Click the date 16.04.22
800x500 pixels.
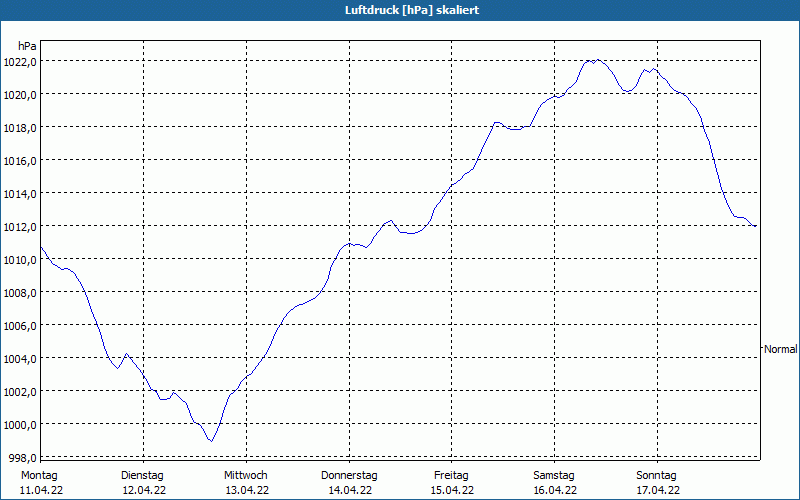click(x=556, y=490)
